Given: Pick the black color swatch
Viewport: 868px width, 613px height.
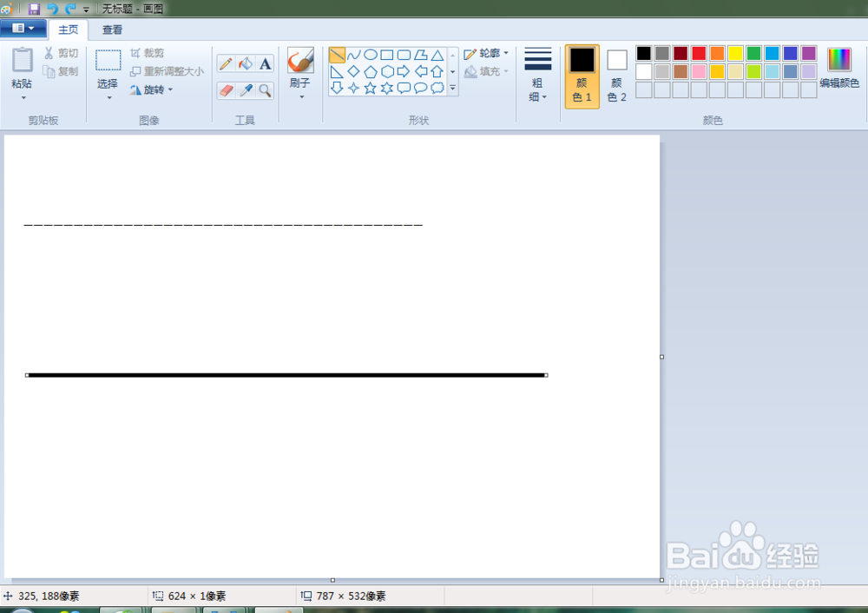Looking at the screenshot, I should click(644, 53).
